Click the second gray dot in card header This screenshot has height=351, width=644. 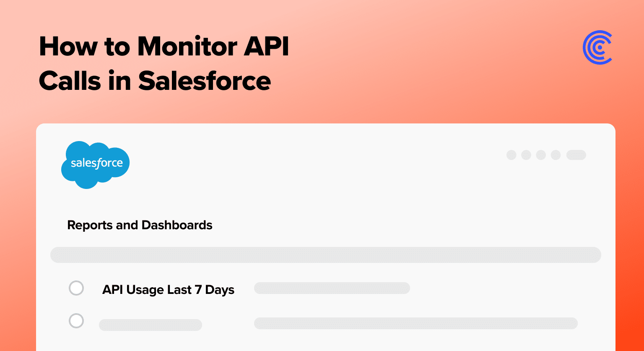click(x=526, y=155)
